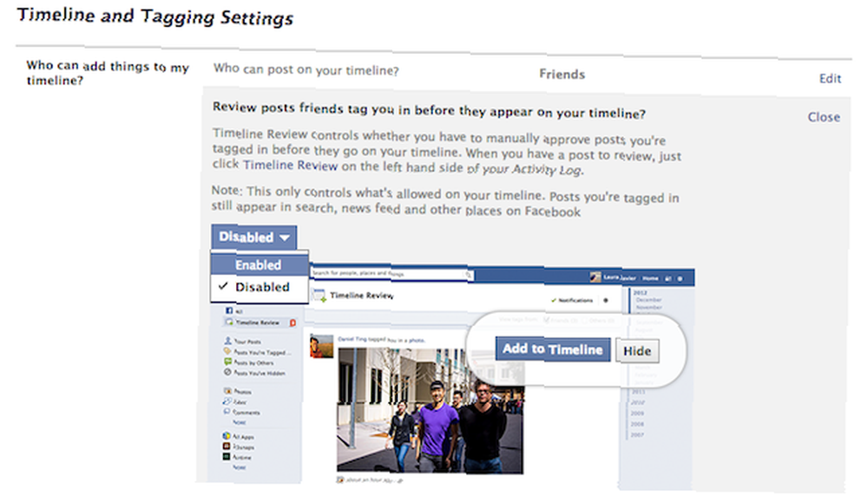The width and height of the screenshot is (868, 496).
Task: Click the lock icon in the blue bar
Action: (x=668, y=278)
